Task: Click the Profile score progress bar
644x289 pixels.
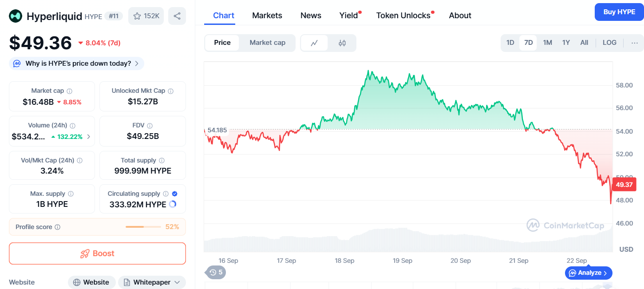Action: click(143, 227)
